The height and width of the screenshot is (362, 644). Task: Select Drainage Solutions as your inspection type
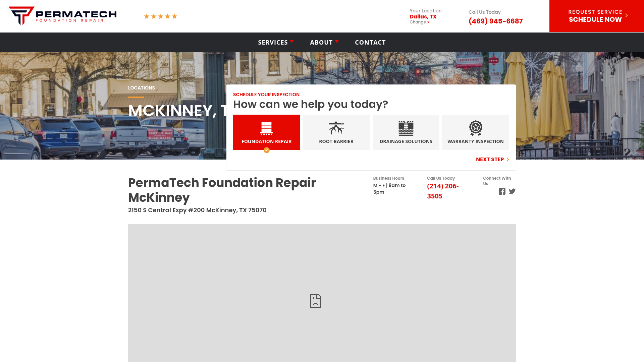[406, 132]
